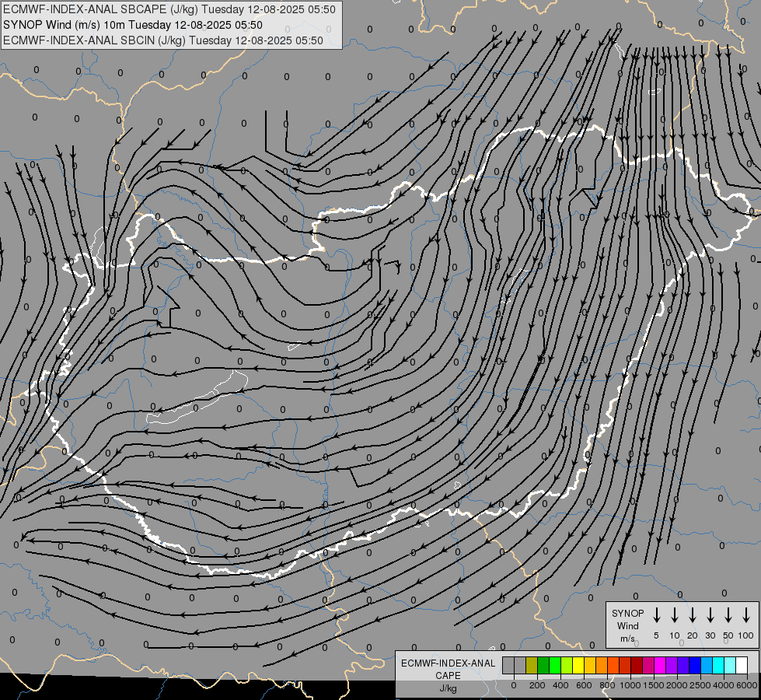Select the bright magenta CAPE swatch
The width and height of the screenshot is (761, 700).
[x=660, y=665]
